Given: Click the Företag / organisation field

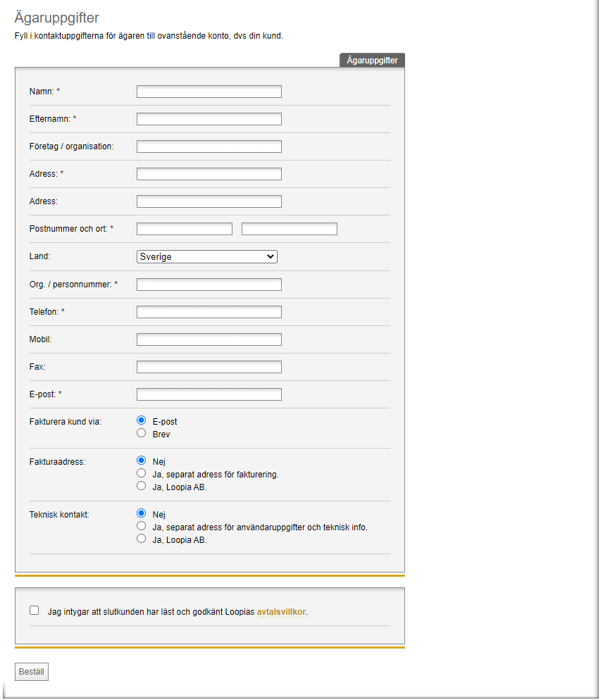Looking at the screenshot, I should 209,146.
